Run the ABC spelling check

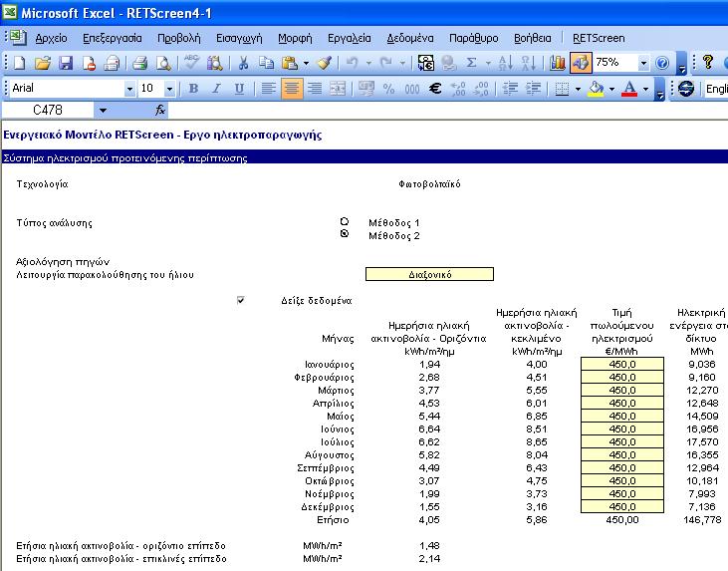pos(191,62)
